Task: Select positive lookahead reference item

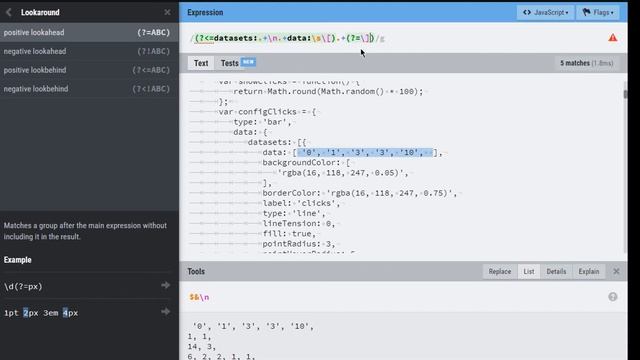Action: [89, 33]
